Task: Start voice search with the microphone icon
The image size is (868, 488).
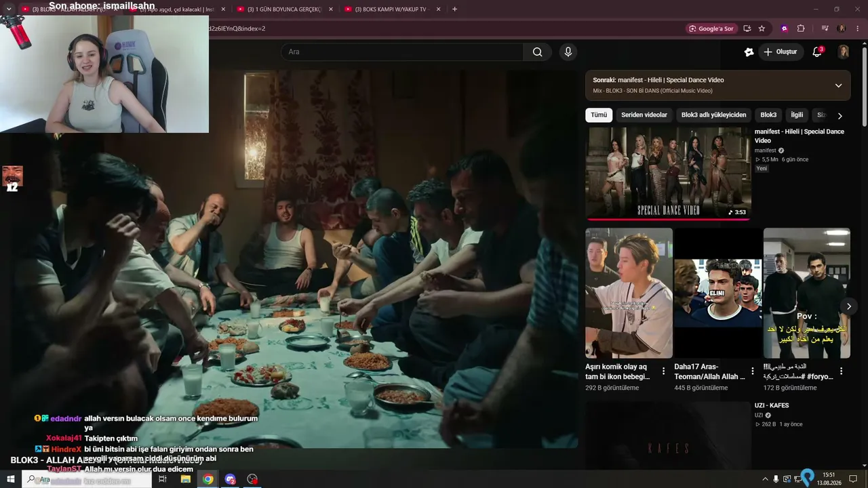Action: [x=568, y=52]
